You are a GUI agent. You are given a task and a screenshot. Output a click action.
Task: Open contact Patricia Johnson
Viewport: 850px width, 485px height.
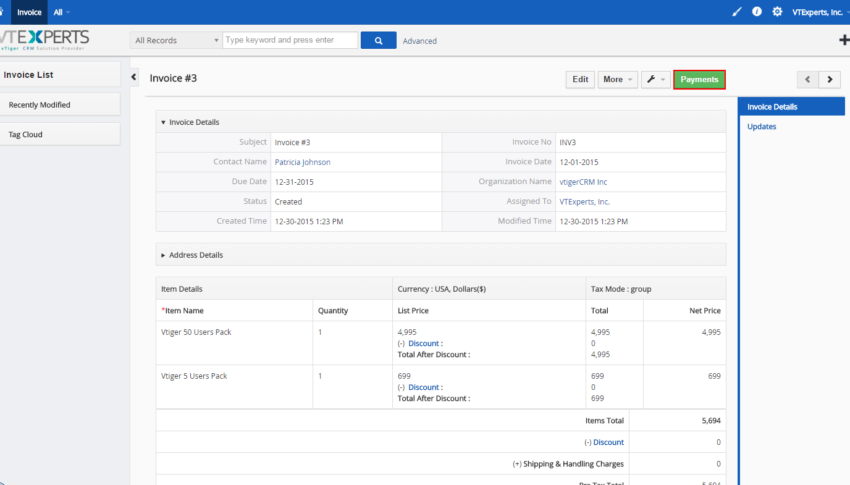[302, 162]
